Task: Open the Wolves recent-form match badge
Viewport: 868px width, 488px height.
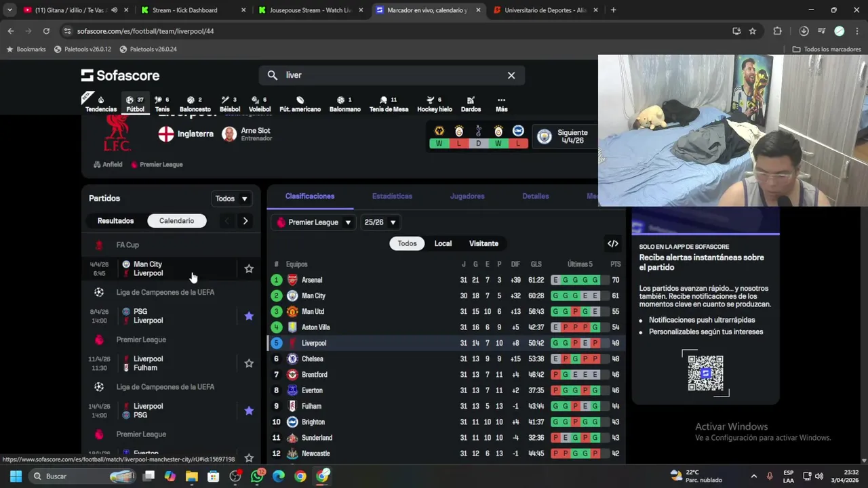Action: point(439,136)
